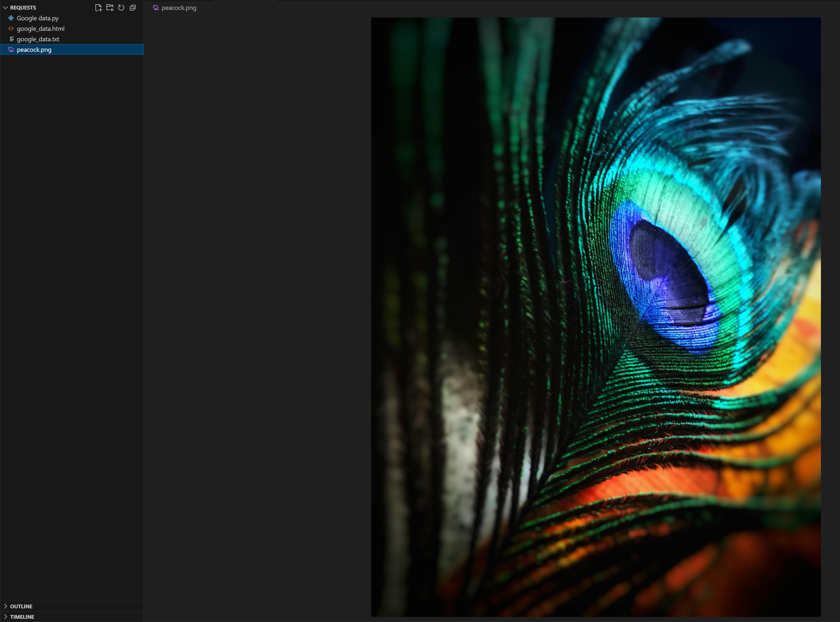The image size is (840, 622).
Task: Collapse all folders in Explorer
Action: click(133, 8)
